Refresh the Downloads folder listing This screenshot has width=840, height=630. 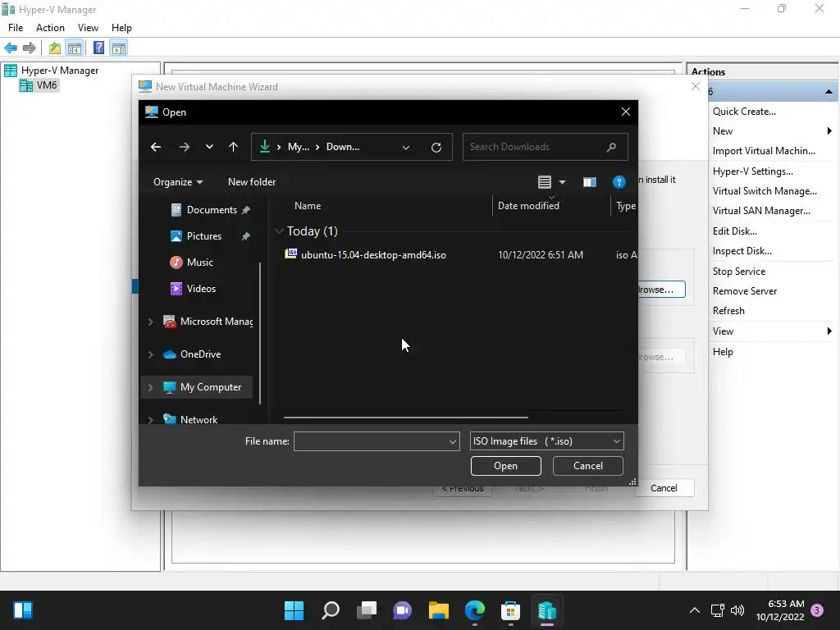point(436,148)
